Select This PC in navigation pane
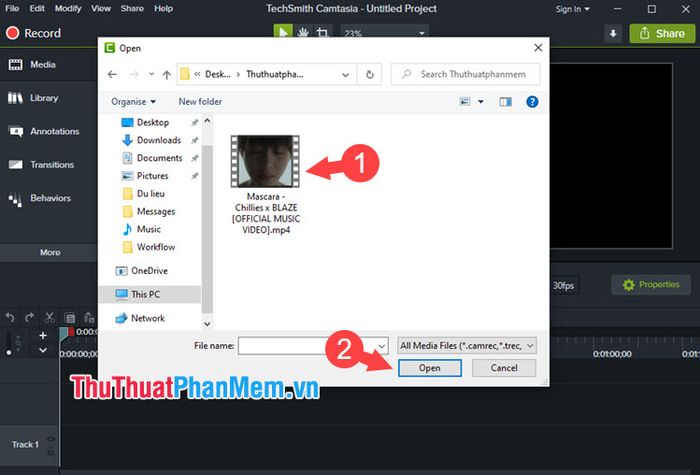700x475 pixels. [x=150, y=295]
